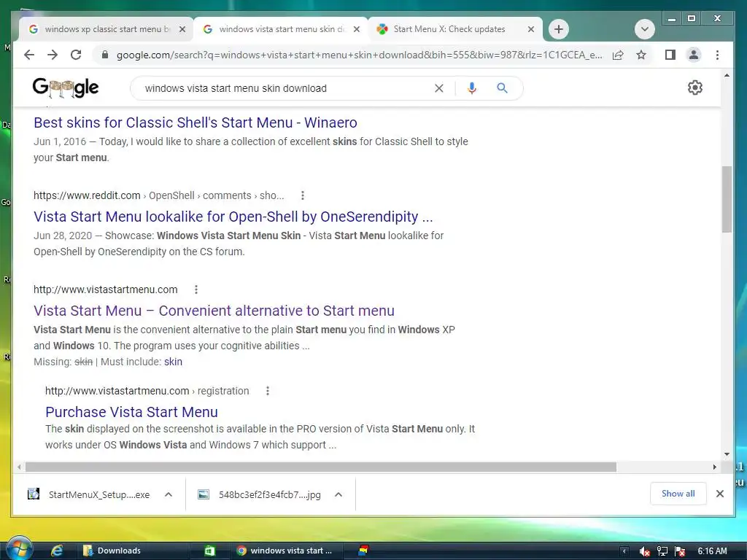The height and width of the screenshot is (560, 747).
Task: Switch to windows xp classic start menu tab
Action: pos(107,29)
